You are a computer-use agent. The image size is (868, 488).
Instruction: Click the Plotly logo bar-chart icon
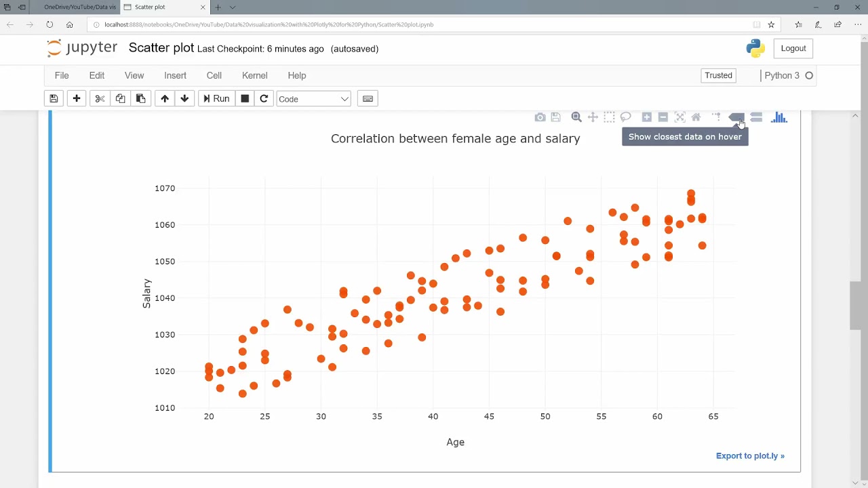[778, 117]
